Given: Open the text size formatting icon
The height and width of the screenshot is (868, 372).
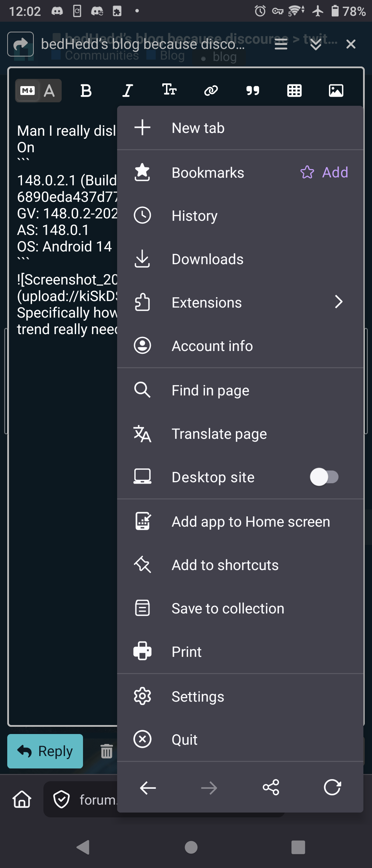Looking at the screenshot, I should pos(169,90).
